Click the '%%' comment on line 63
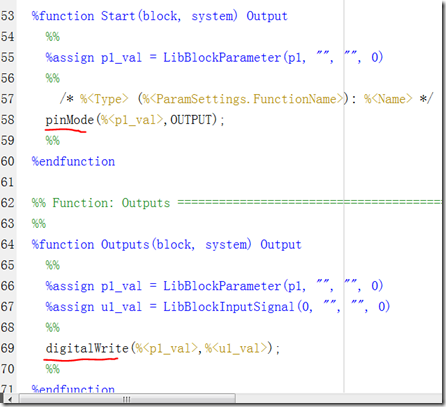 (39, 224)
